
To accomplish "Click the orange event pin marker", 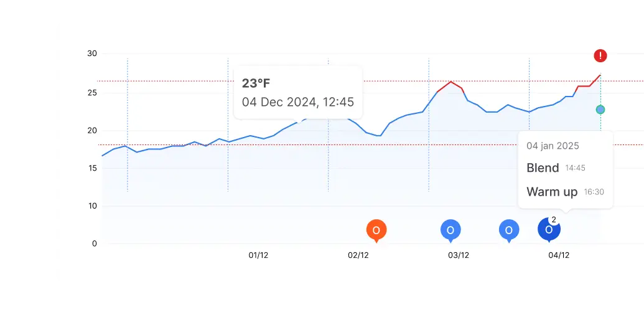I will click(x=376, y=230).
